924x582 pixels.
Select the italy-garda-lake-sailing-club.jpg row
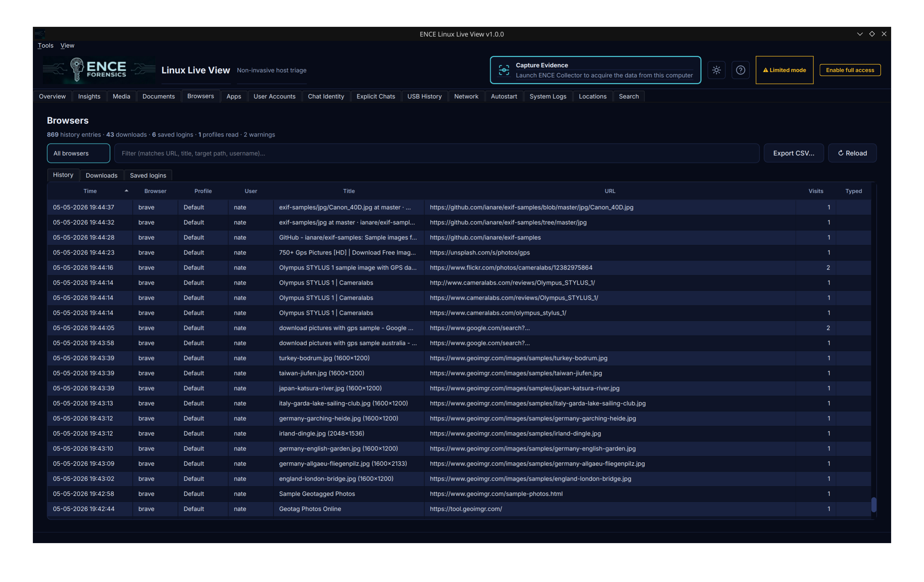tap(459, 403)
